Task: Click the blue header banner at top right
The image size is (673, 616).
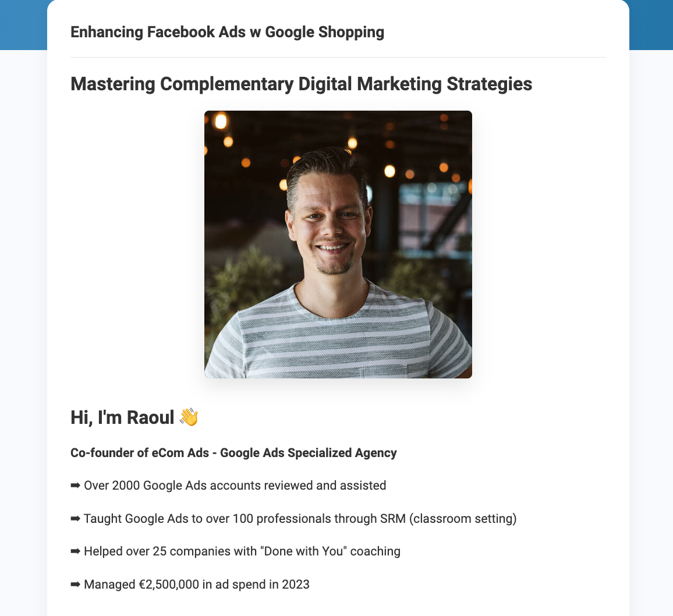Action: [651, 24]
